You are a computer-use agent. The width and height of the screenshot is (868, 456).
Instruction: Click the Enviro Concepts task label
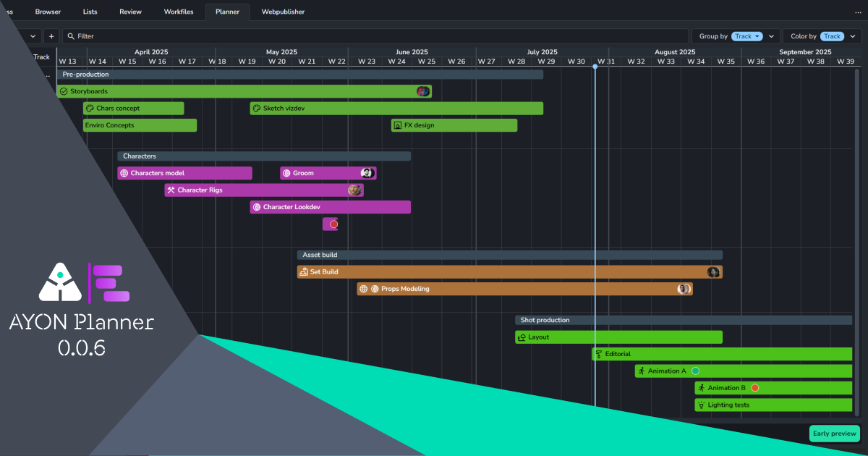[x=110, y=125]
